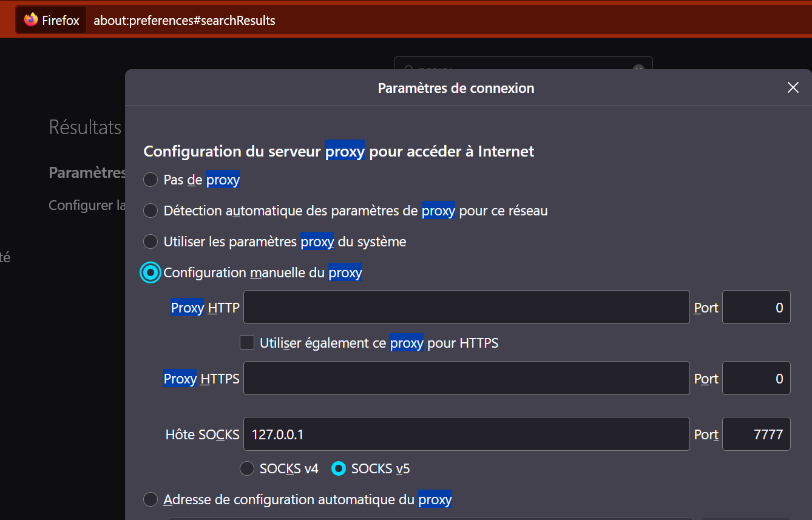Click the preferences search field behind dialog
812x520 pixels.
pyautogui.click(x=516, y=64)
